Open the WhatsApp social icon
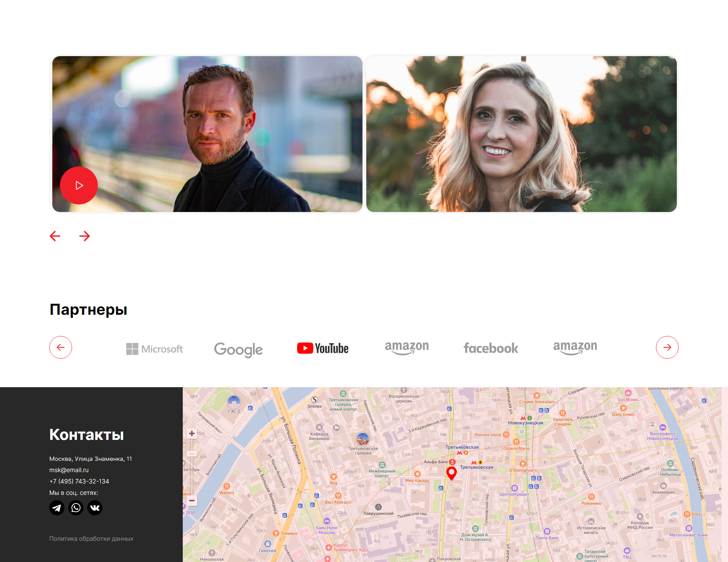This screenshot has height=562, width=728. [x=76, y=508]
